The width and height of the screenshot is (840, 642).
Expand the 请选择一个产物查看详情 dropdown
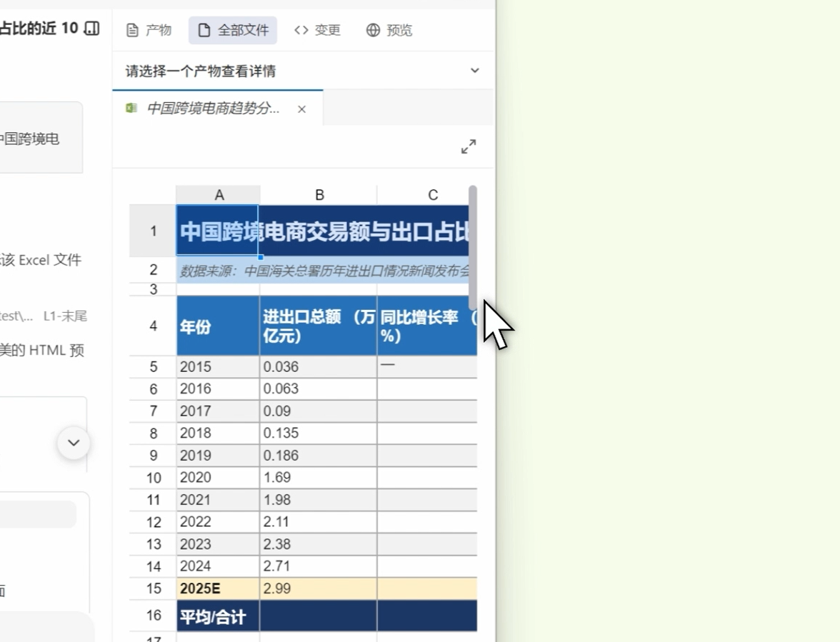pyautogui.click(x=474, y=71)
